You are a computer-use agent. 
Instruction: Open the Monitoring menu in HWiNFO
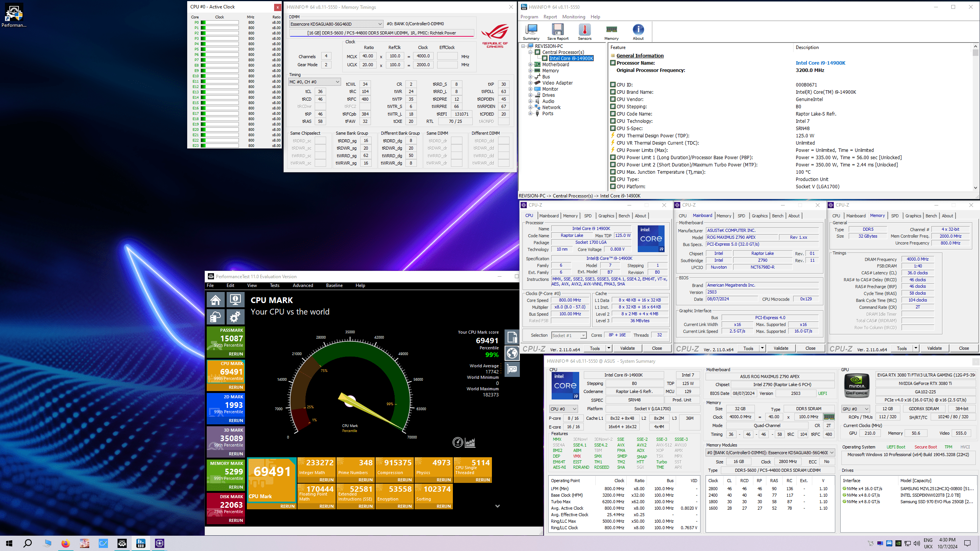click(x=573, y=17)
